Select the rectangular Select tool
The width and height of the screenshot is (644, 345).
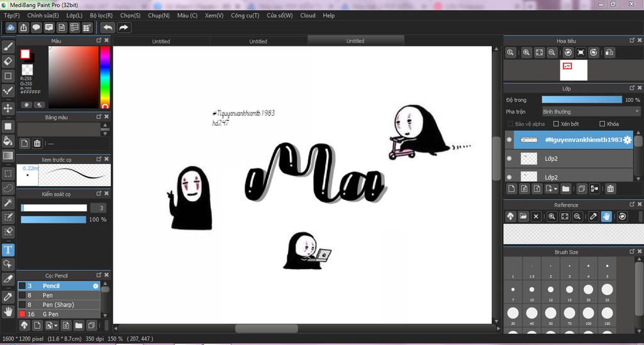coord(8,173)
